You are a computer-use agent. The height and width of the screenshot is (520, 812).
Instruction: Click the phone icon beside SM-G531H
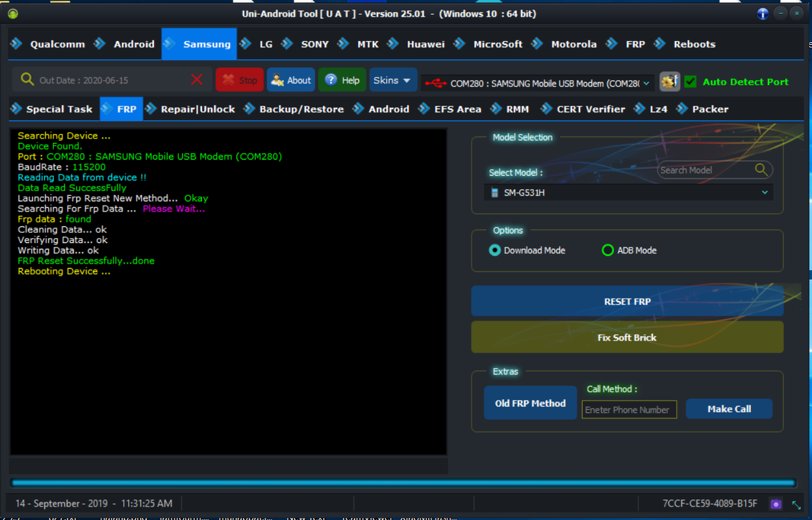point(495,193)
